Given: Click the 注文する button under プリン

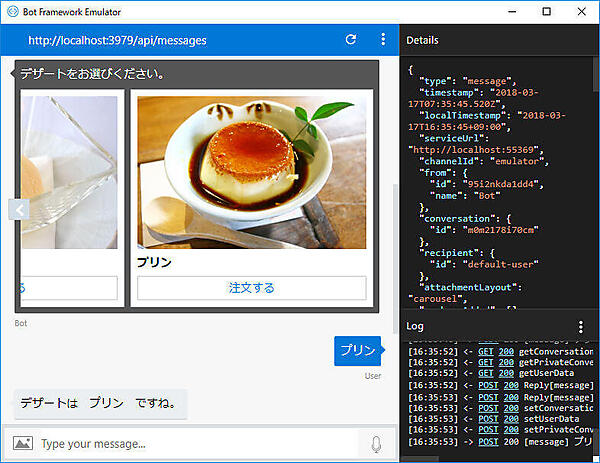Looking at the screenshot, I should point(252,288).
